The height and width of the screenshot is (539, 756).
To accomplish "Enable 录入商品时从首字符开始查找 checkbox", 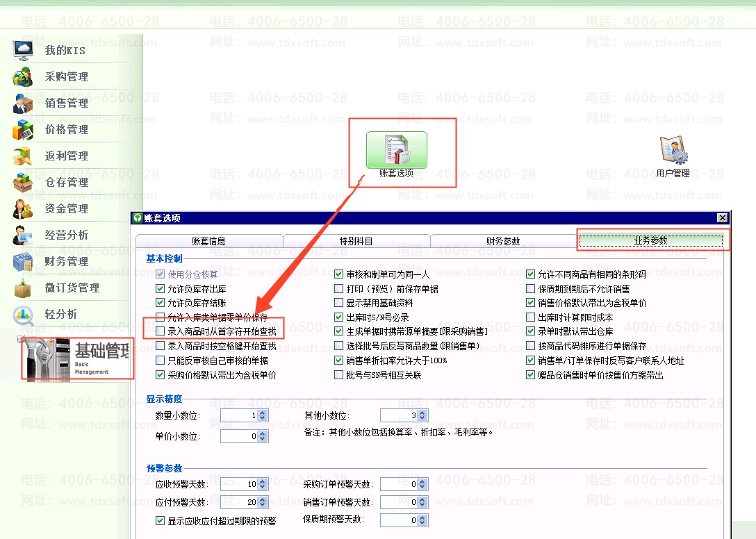I will click(161, 331).
